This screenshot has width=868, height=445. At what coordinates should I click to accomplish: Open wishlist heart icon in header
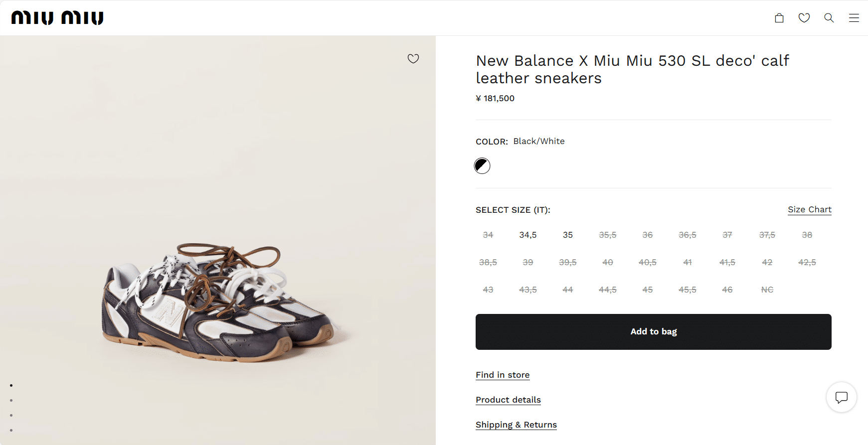tap(804, 18)
